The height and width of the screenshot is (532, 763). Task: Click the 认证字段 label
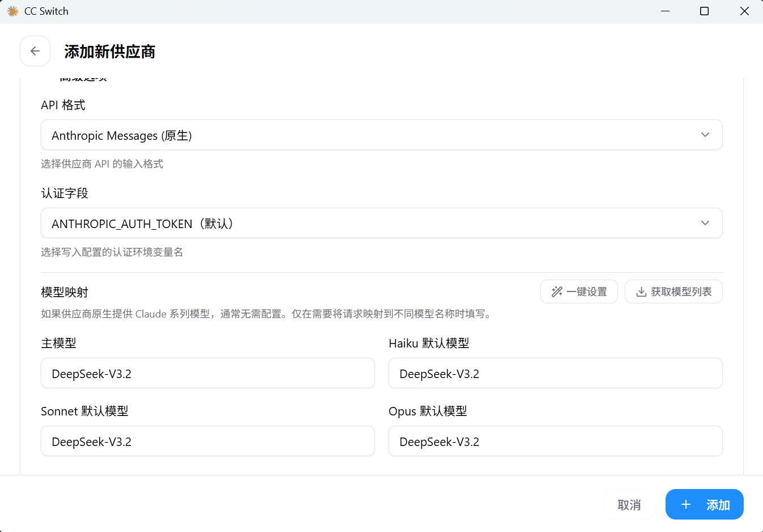click(x=65, y=193)
